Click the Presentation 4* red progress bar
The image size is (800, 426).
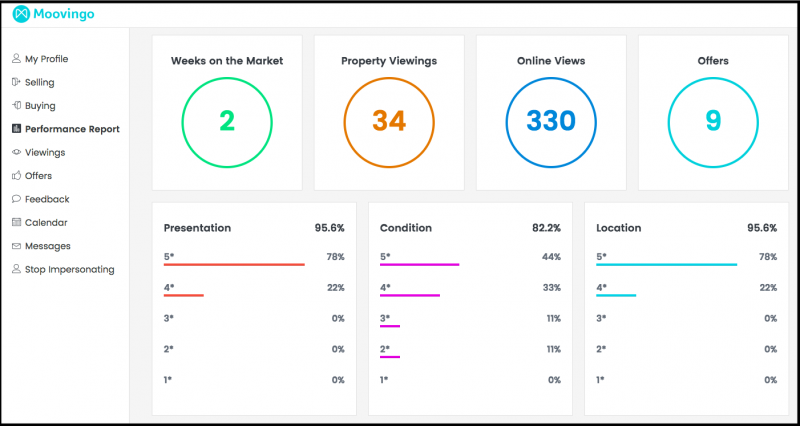click(x=184, y=295)
